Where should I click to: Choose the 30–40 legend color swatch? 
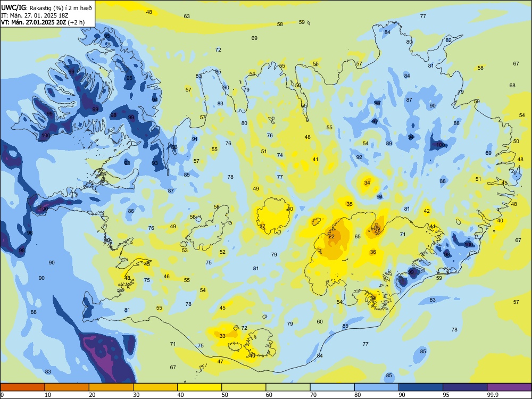coord(155,387)
